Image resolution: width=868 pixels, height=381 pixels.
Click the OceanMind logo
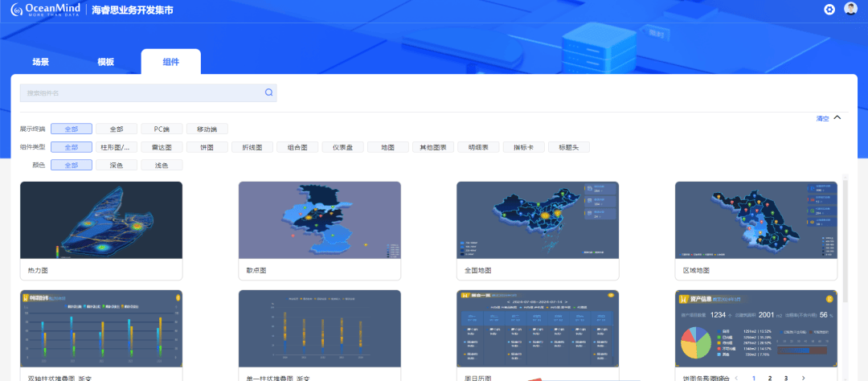point(45,10)
